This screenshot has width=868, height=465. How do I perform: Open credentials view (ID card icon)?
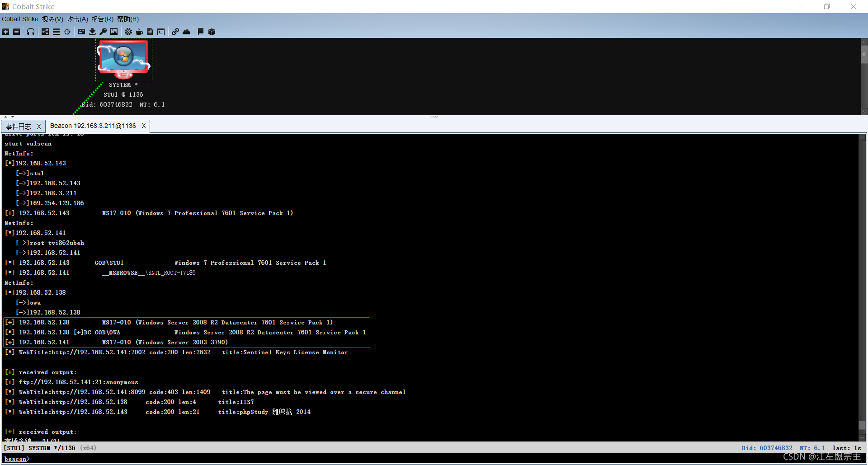pyautogui.click(x=81, y=32)
